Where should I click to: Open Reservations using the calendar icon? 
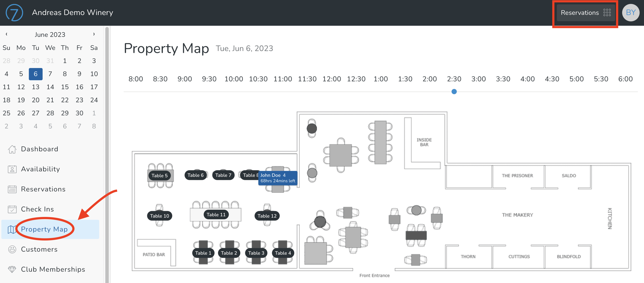tap(12, 189)
